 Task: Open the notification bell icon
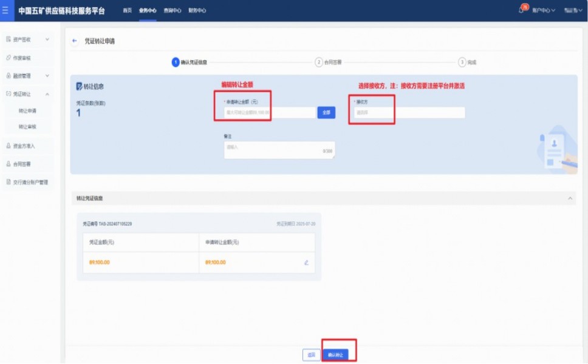point(521,10)
